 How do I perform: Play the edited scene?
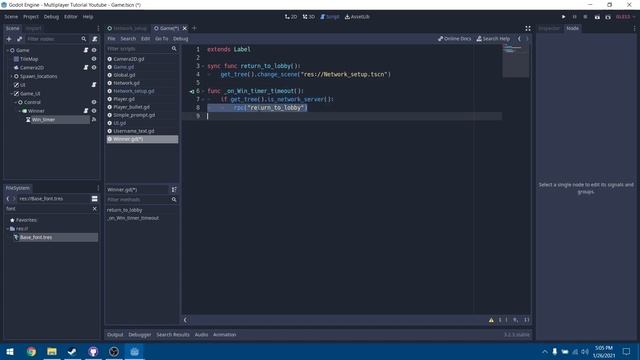click(x=597, y=17)
